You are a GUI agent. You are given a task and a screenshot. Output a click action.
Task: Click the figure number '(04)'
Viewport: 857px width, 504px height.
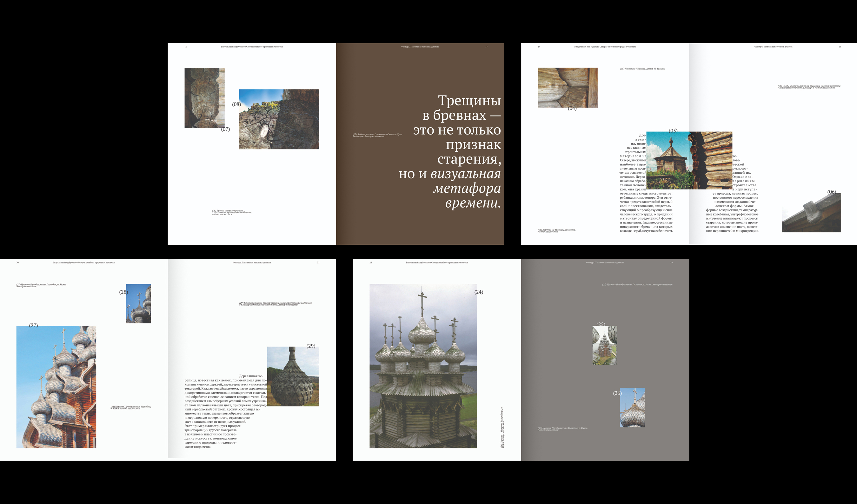tap(572, 109)
